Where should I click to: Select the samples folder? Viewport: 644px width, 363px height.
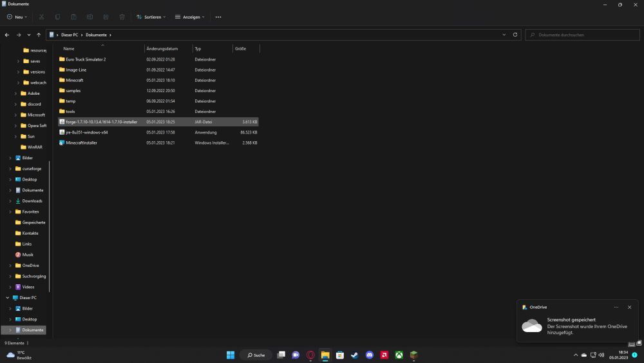(158, 90)
